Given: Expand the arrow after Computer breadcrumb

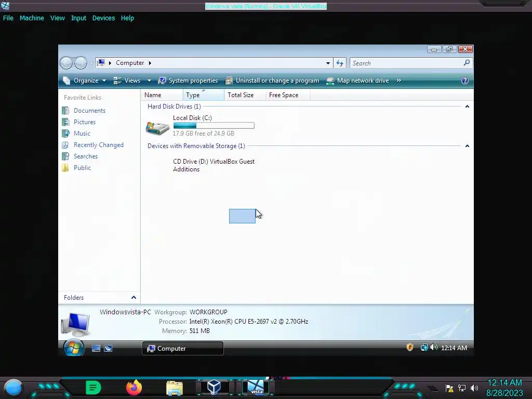Looking at the screenshot, I should click(150, 63).
